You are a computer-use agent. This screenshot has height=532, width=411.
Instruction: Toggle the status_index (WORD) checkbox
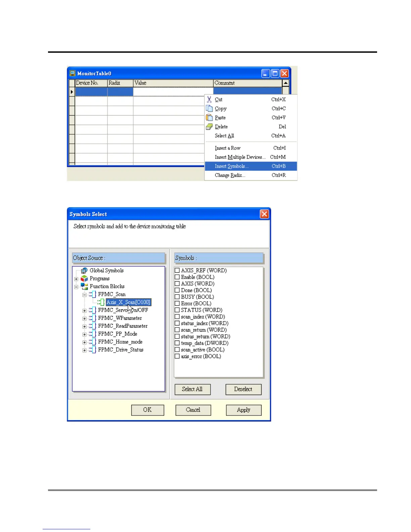point(177,323)
